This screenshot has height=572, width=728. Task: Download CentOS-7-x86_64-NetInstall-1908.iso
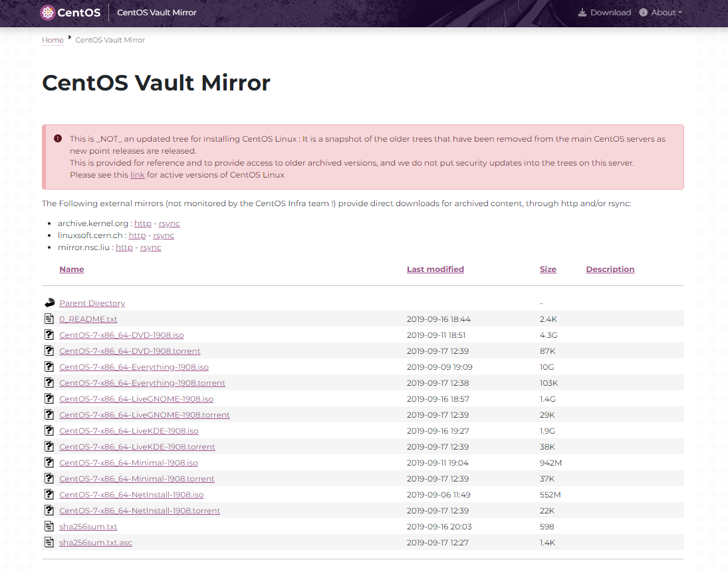[132, 494]
